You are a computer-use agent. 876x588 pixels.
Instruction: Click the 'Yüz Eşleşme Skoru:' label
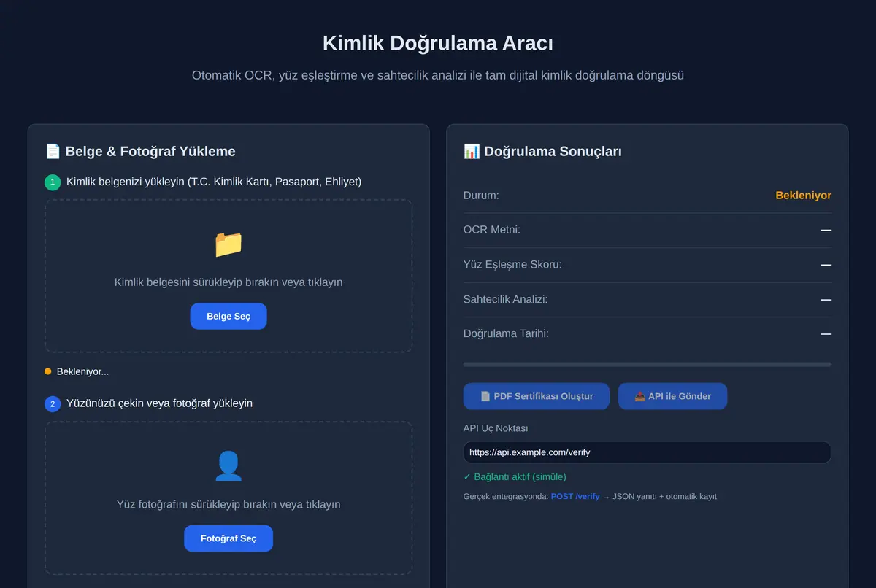(x=512, y=264)
